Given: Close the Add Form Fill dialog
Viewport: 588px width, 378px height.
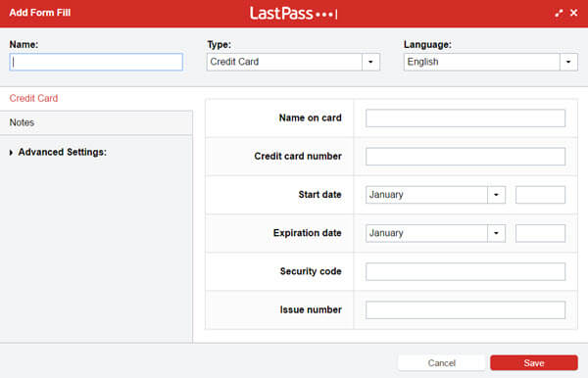Looking at the screenshot, I should click(573, 13).
